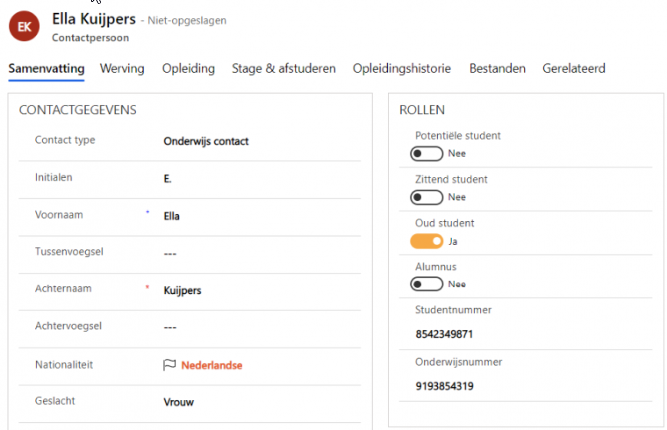The image size is (667, 430).
Task: Open the Werving tab
Action: coord(122,68)
